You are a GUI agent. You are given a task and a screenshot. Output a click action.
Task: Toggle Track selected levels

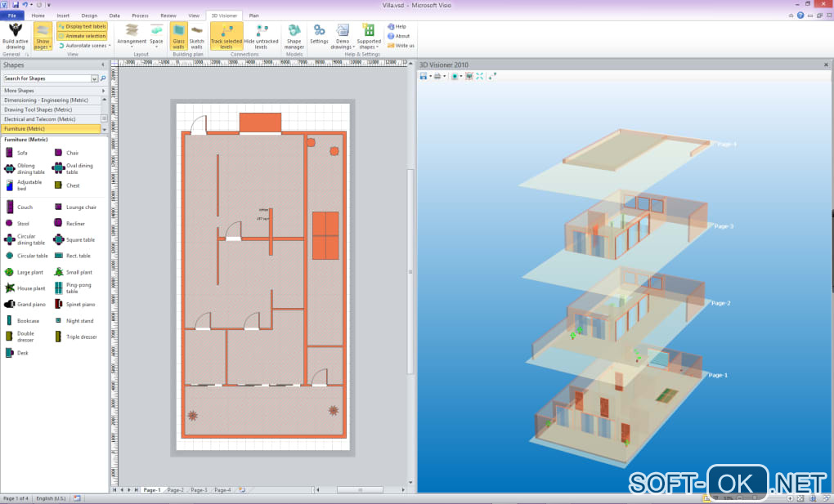click(226, 36)
